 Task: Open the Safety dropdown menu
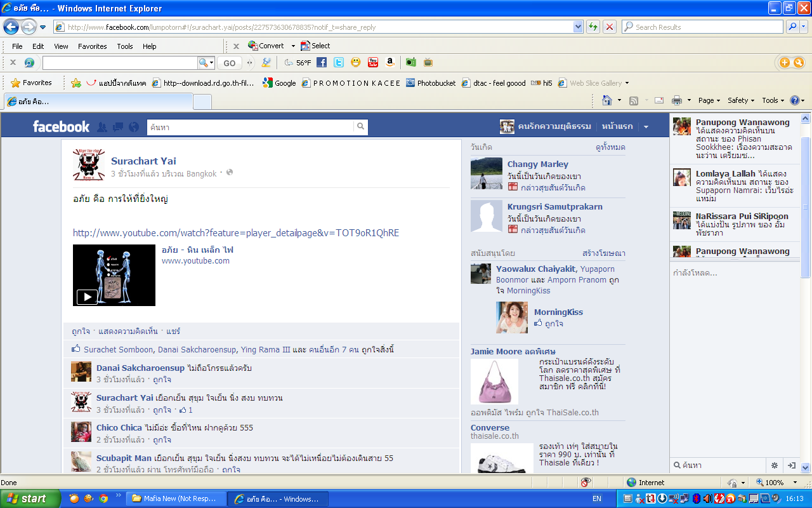(740, 100)
